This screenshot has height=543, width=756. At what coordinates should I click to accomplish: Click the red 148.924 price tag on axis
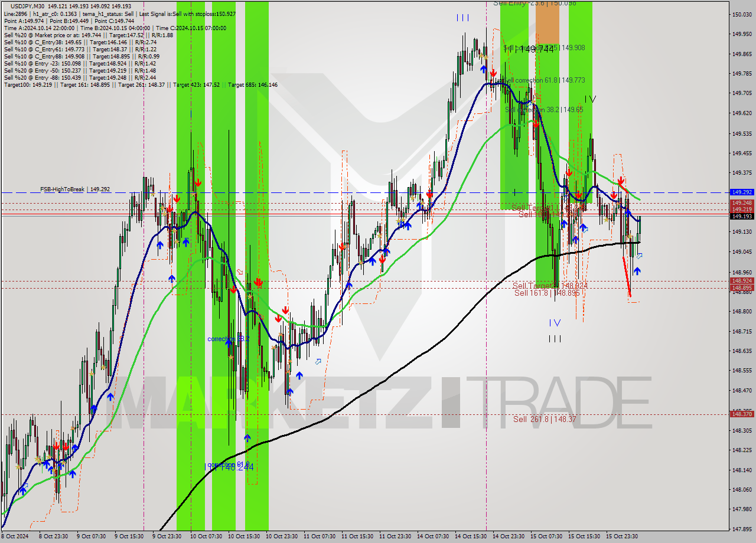742,281
